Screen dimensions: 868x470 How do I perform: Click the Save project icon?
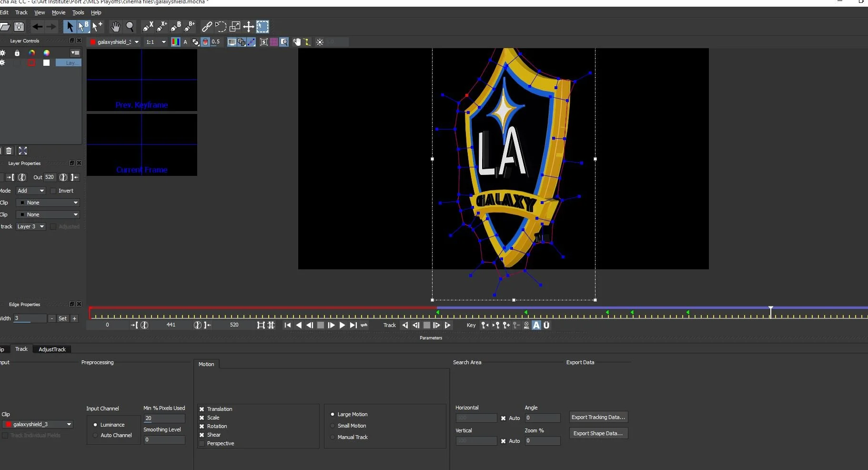coord(19,27)
